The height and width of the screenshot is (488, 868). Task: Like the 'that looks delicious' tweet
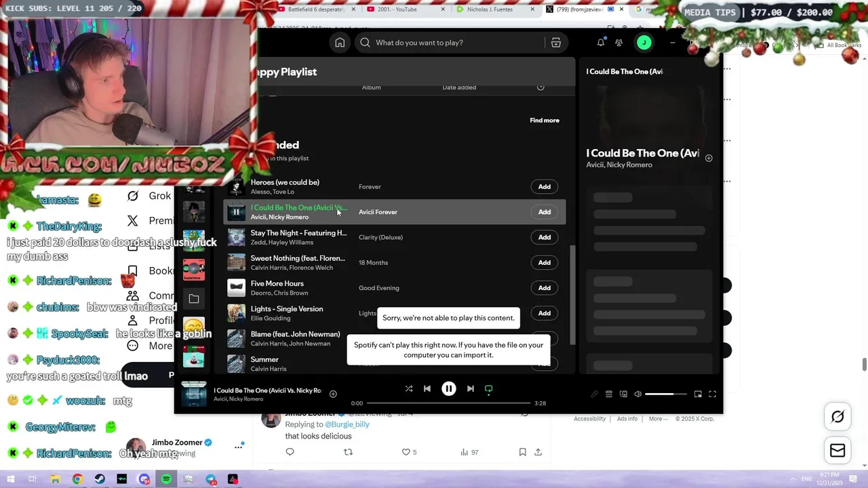click(x=406, y=452)
